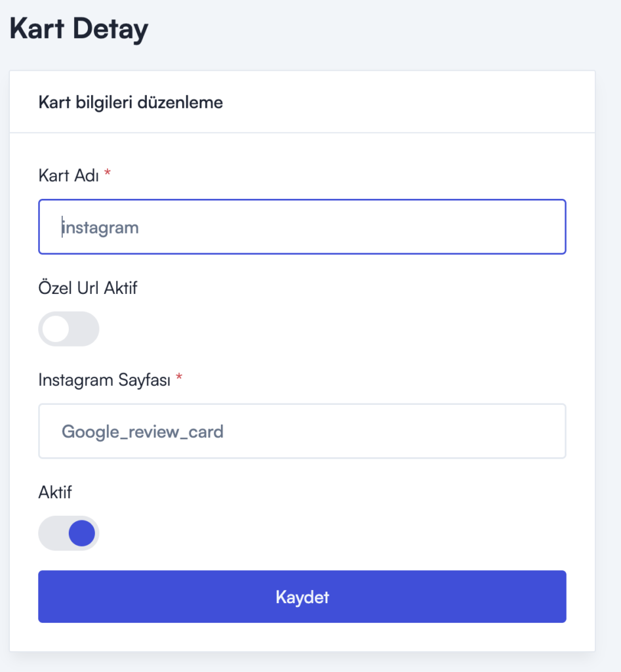
Task: Click the Kart Detay page heading
Action: coord(79,30)
